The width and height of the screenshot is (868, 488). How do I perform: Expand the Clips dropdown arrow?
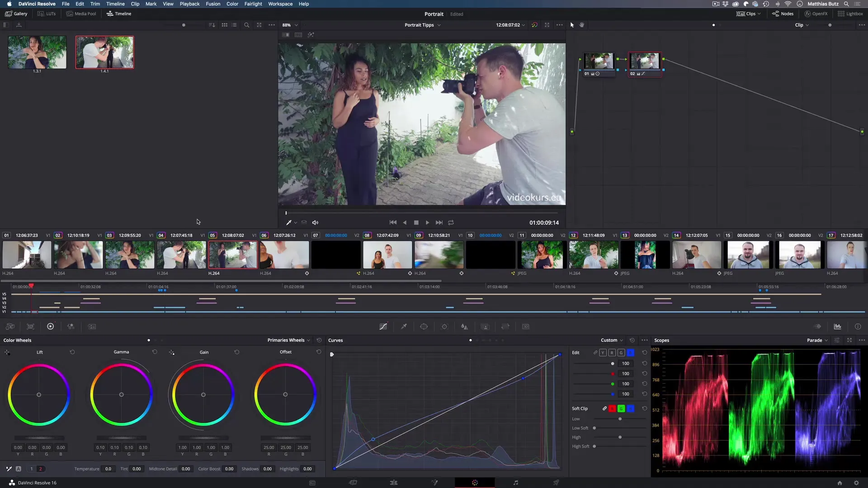tap(759, 14)
